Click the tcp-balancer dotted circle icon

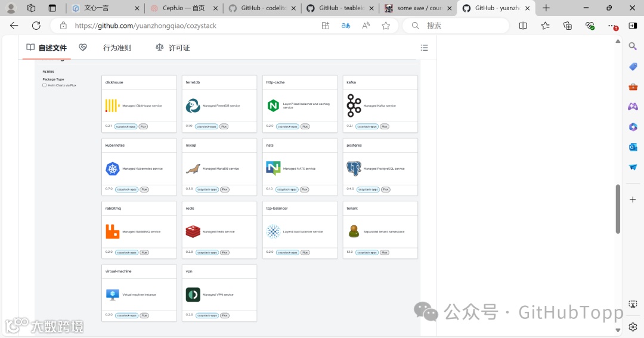coord(273,232)
